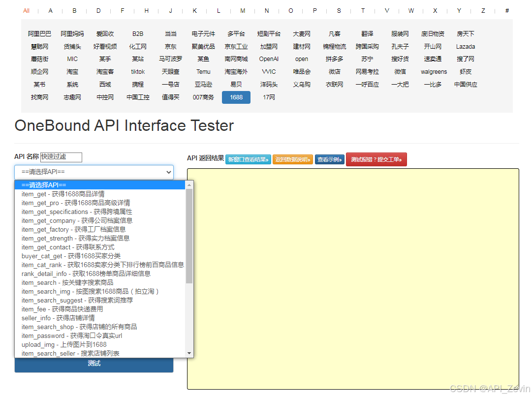Filter platforms by letter T
The width and height of the screenshot is (532, 397).
point(363,11)
